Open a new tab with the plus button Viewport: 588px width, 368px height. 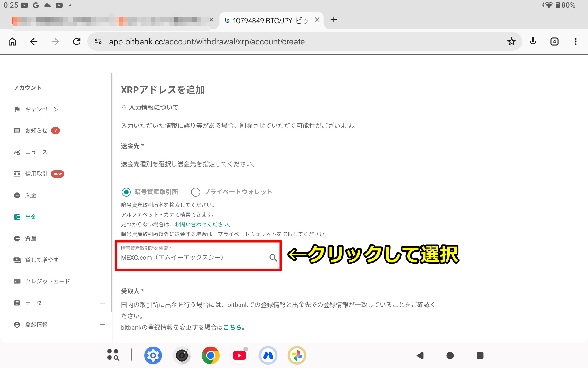tap(334, 20)
